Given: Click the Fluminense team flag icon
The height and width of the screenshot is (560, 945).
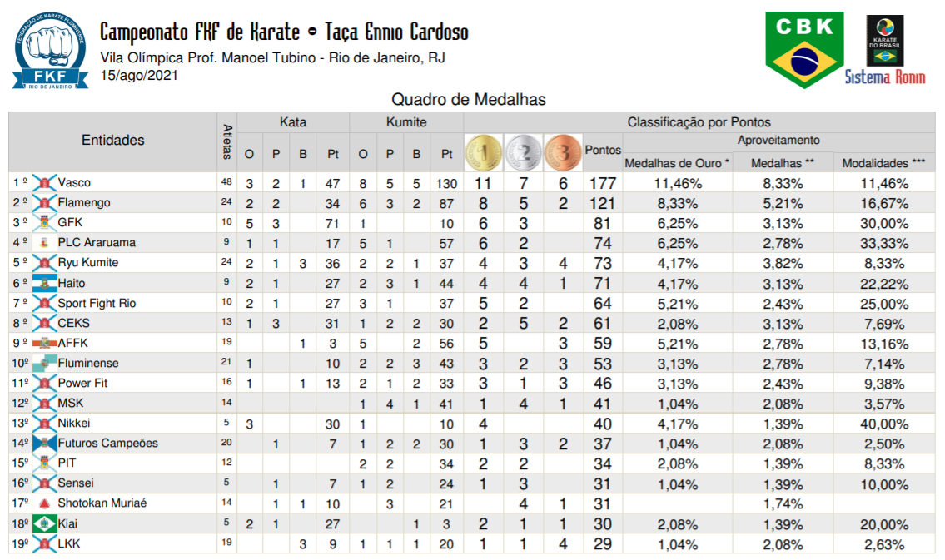Looking at the screenshot, I should pos(44,364).
